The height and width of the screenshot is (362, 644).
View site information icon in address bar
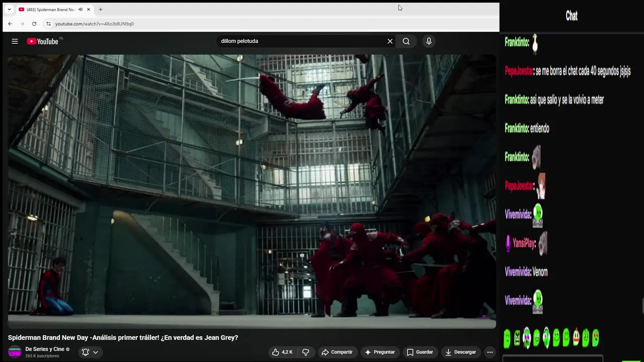[x=48, y=24]
